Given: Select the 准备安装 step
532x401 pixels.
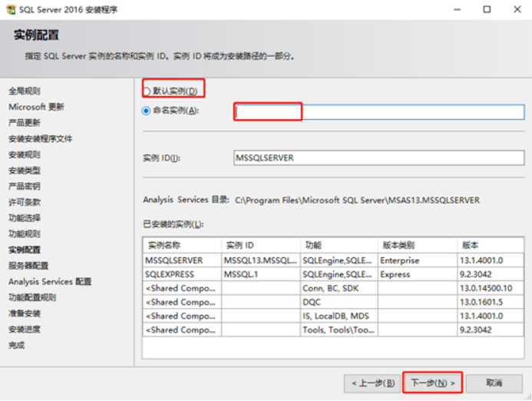Looking at the screenshot, I should pos(25,313).
